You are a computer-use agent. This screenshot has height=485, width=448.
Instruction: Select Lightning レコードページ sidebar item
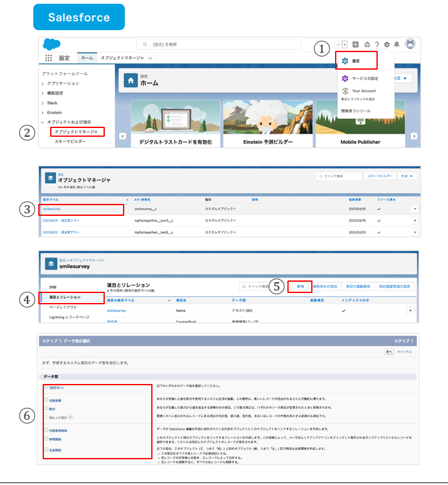tap(69, 317)
